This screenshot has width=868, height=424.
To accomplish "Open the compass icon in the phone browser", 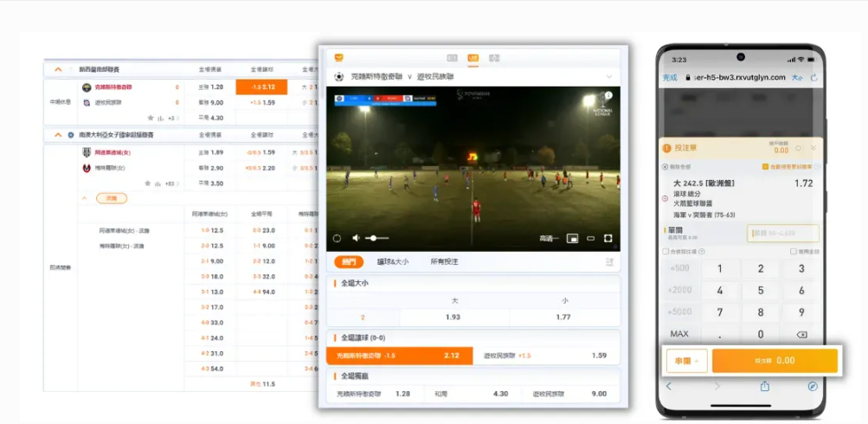I will pos(813,386).
